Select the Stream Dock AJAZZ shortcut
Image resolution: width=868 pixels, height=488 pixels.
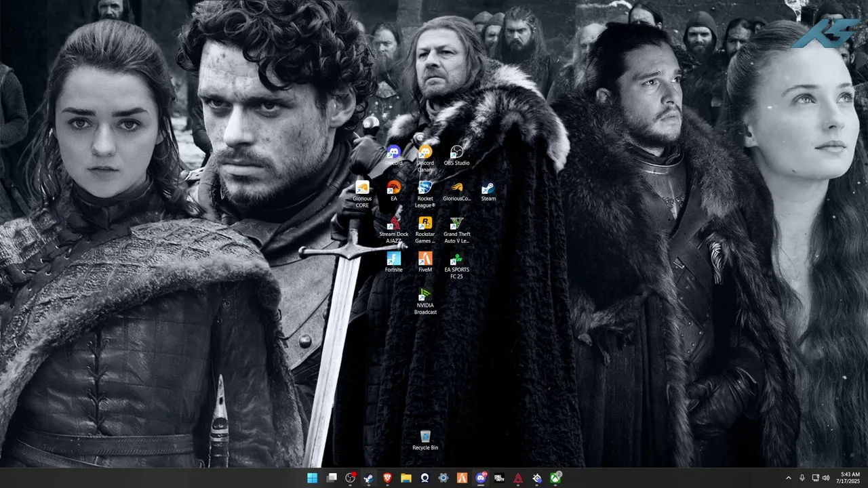point(394,230)
